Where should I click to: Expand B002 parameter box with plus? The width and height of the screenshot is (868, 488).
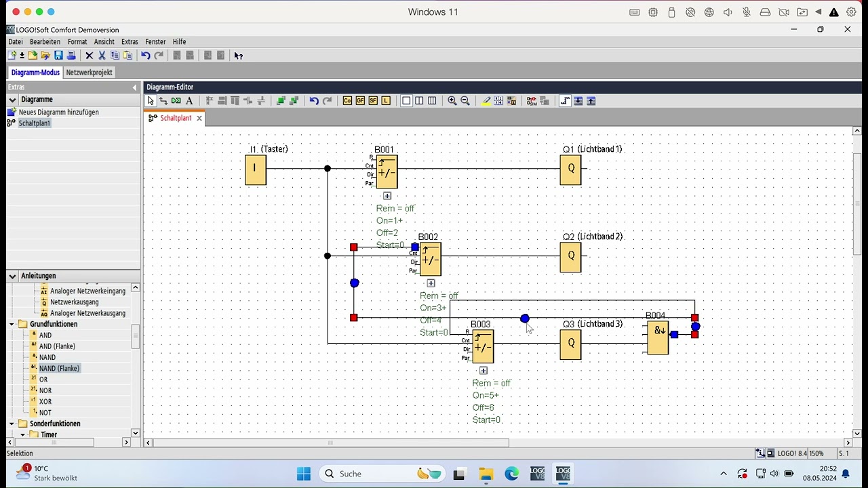tap(431, 283)
